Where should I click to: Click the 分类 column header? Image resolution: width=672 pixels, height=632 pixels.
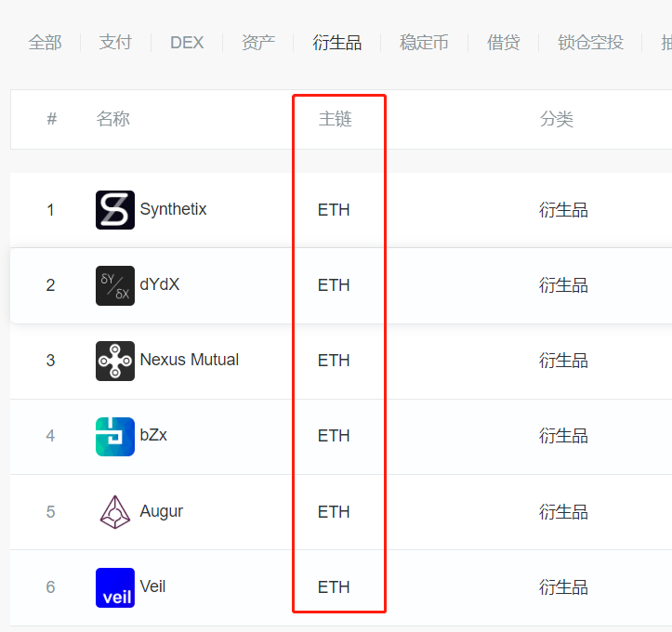[x=557, y=119]
